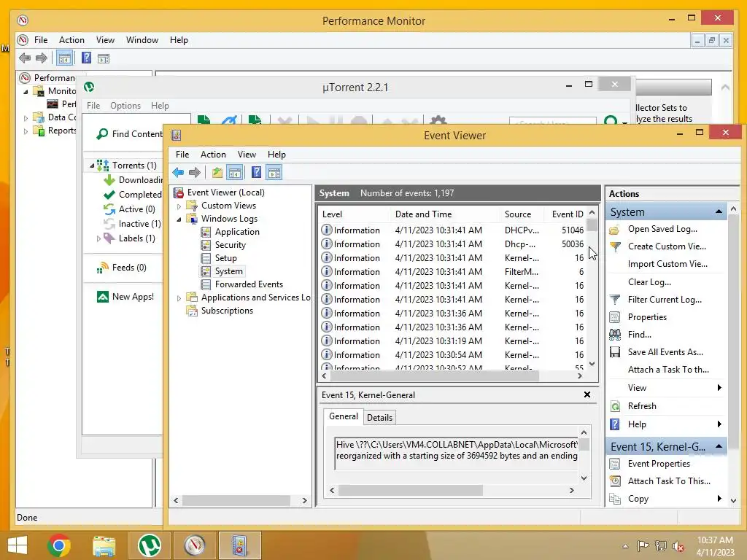The height and width of the screenshot is (560, 747).
Task: Open Event Properties action
Action: pyautogui.click(x=659, y=464)
